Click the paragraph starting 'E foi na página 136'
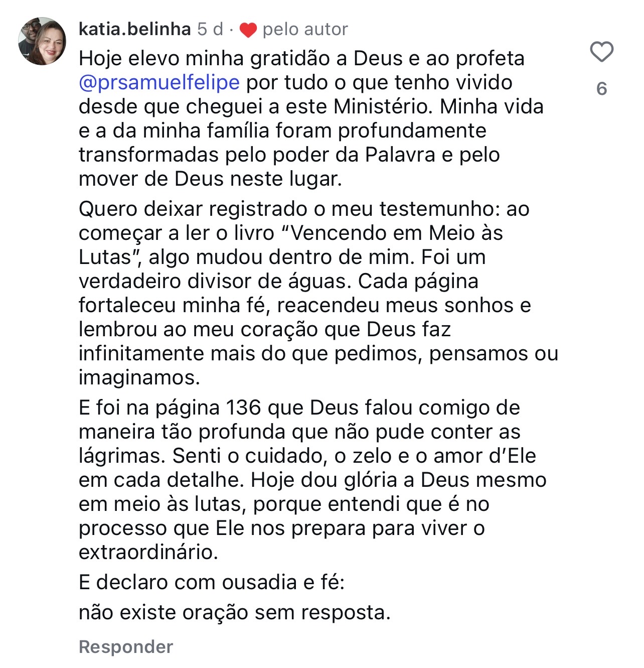Image resolution: width=644 pixels, height=668 pixels. 311,480
